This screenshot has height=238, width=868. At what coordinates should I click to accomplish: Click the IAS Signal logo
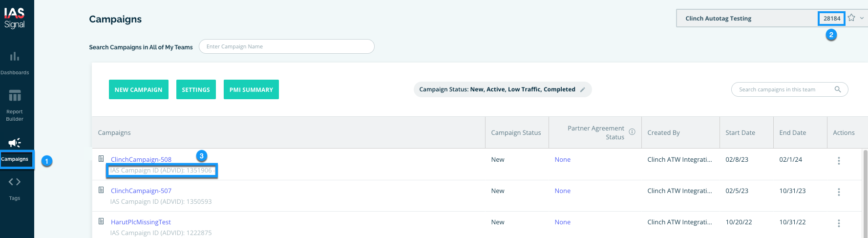(x=14, y=19)
